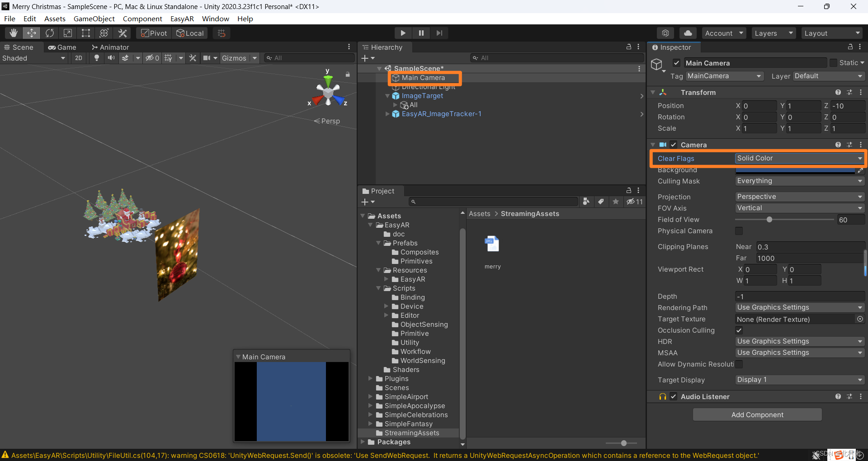Open Clear Flags dropdown
Image resolution: width=868 pixels, height=461 pixels.
pyautogui.click(x=799, y=158)
